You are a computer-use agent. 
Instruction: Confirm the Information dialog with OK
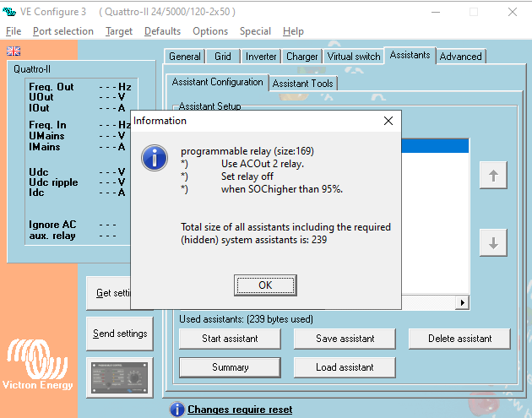265,285
